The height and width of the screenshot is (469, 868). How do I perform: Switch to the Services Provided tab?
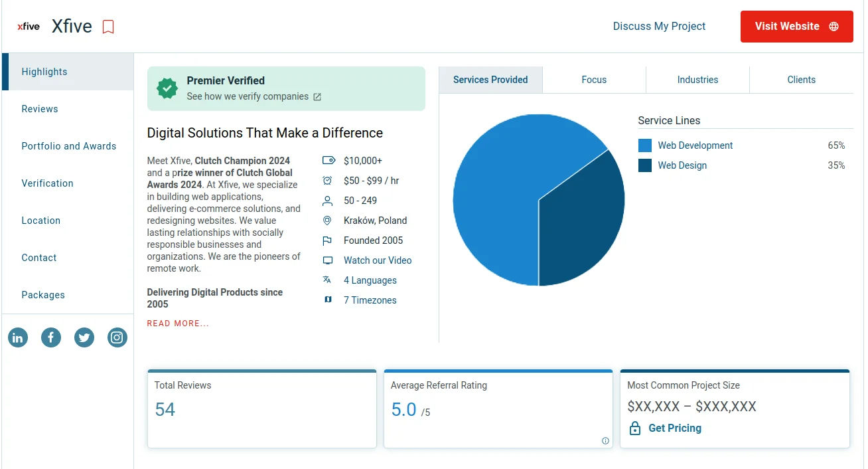(490, 80)
